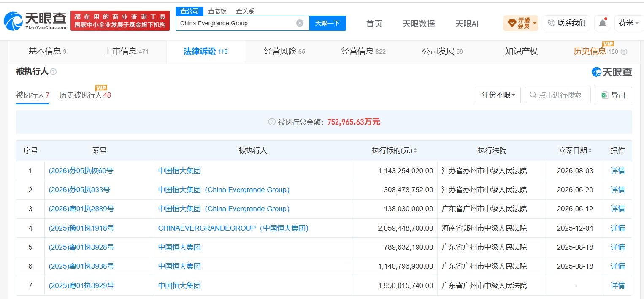
Task: Click the 点击进行搜索 search field
Action: (x=558, y=95)
